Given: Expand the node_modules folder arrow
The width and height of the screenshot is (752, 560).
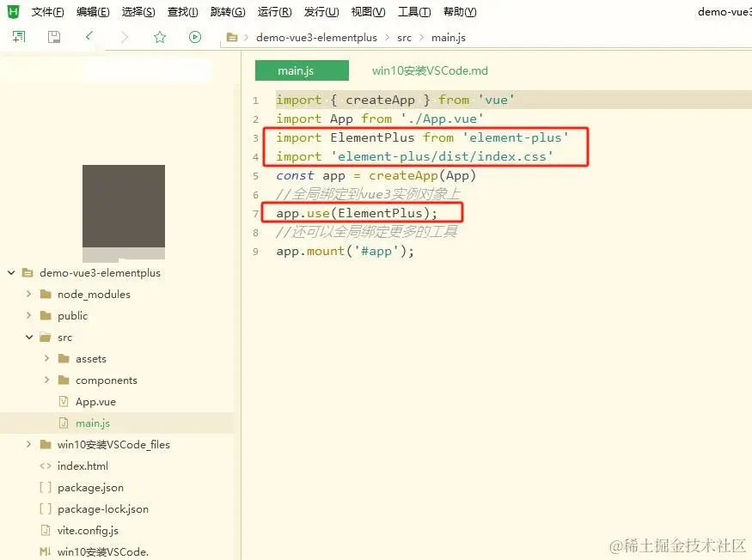Looking at the screenshot, I should 28,294.
